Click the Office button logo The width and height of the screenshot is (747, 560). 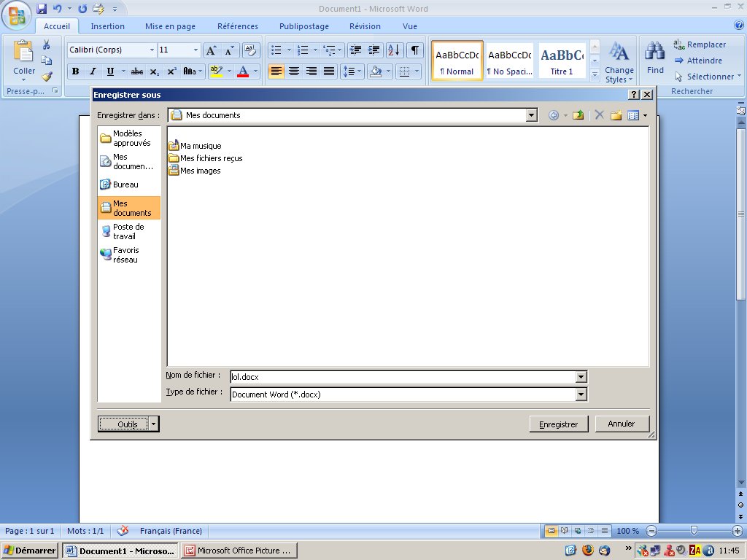(17, 15)
